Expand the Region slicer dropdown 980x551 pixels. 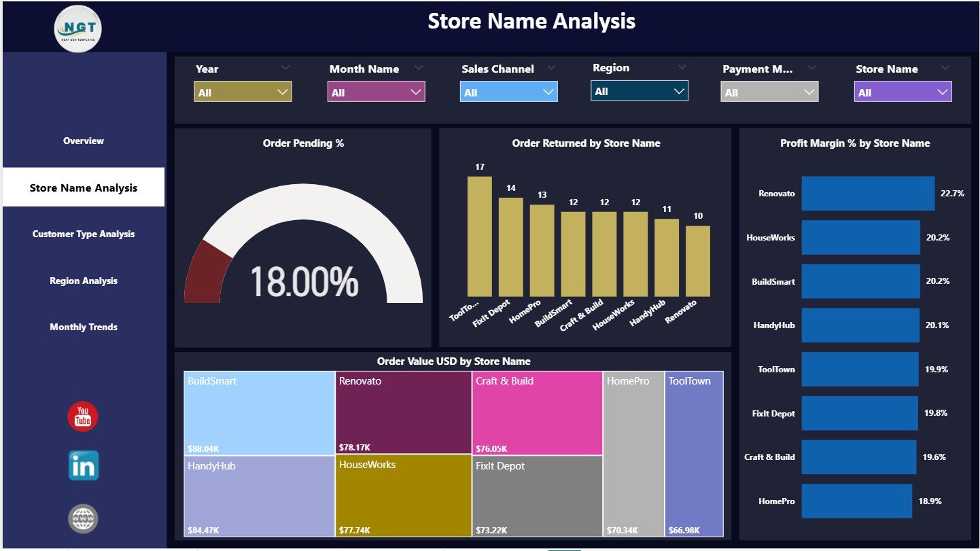point(680,90)
